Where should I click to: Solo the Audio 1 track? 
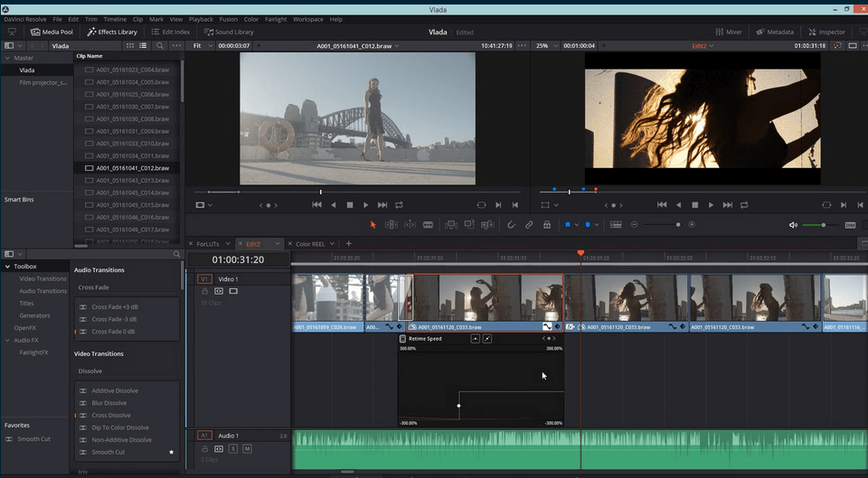(x=232, y=448)
